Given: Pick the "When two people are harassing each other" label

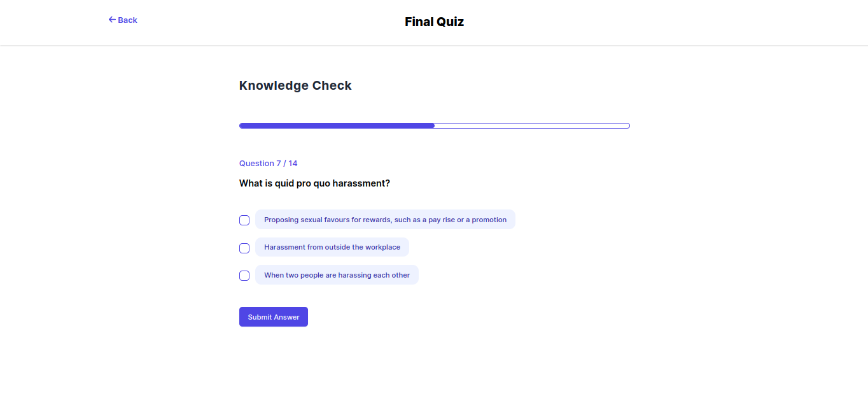Looking at the screenshot, I should [337, 275].
